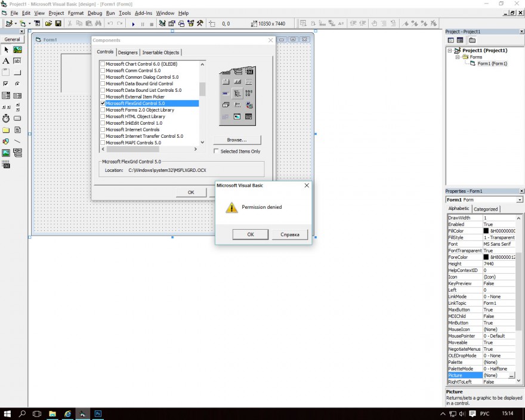The image size is (525, 420).
Task: Toggle Folders in the Project panel
Action: [472, 41]
